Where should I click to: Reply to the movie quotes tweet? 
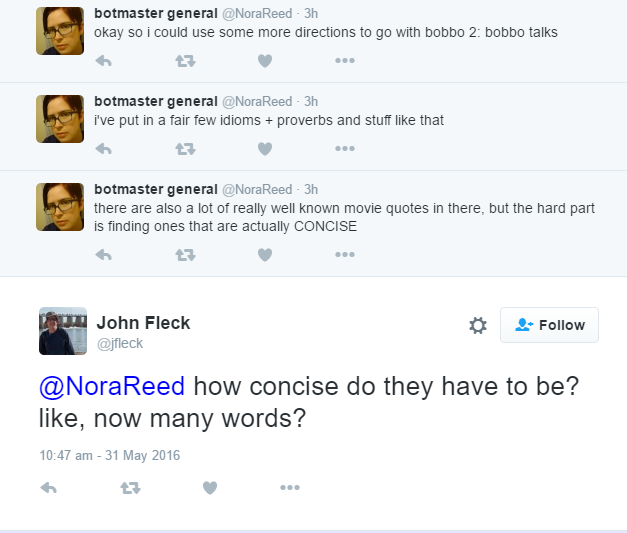104,255
